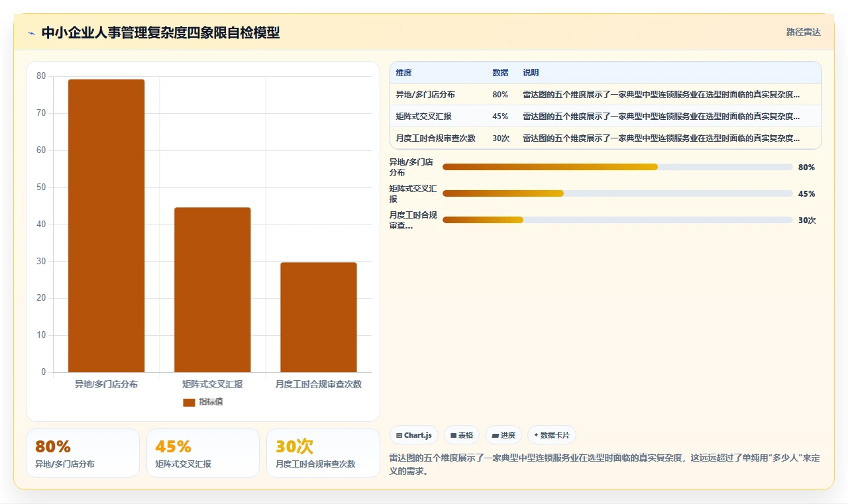
Task: Click the lightning icon beside the title
Action: click(32, 33)
